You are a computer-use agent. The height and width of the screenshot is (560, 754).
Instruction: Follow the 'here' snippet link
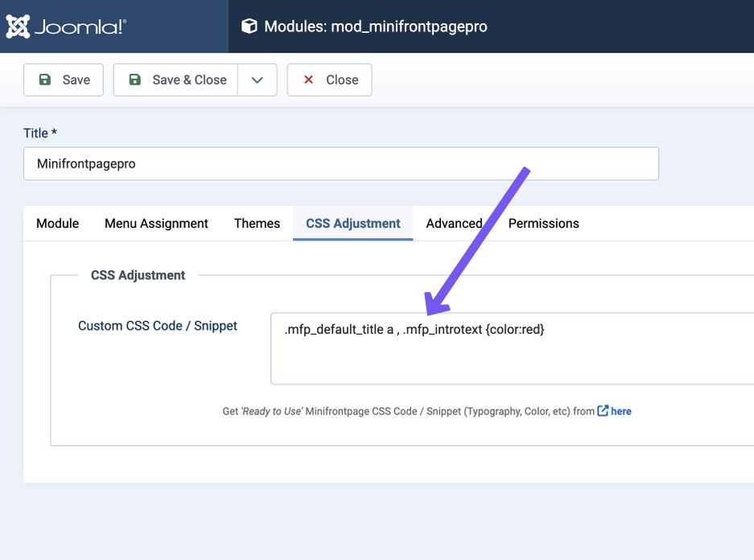(620, 411)
